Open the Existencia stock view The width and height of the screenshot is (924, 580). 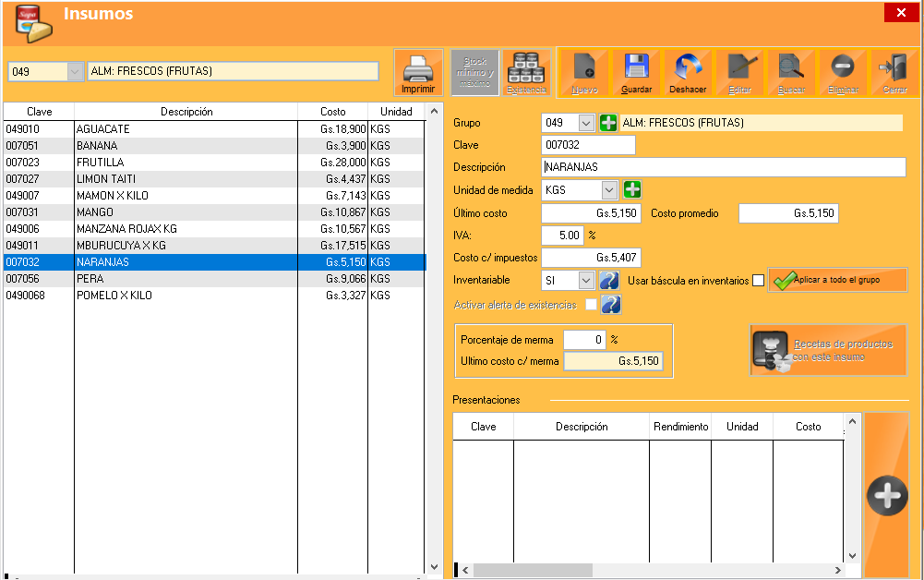pyautogui.click(x=526, y=72)
